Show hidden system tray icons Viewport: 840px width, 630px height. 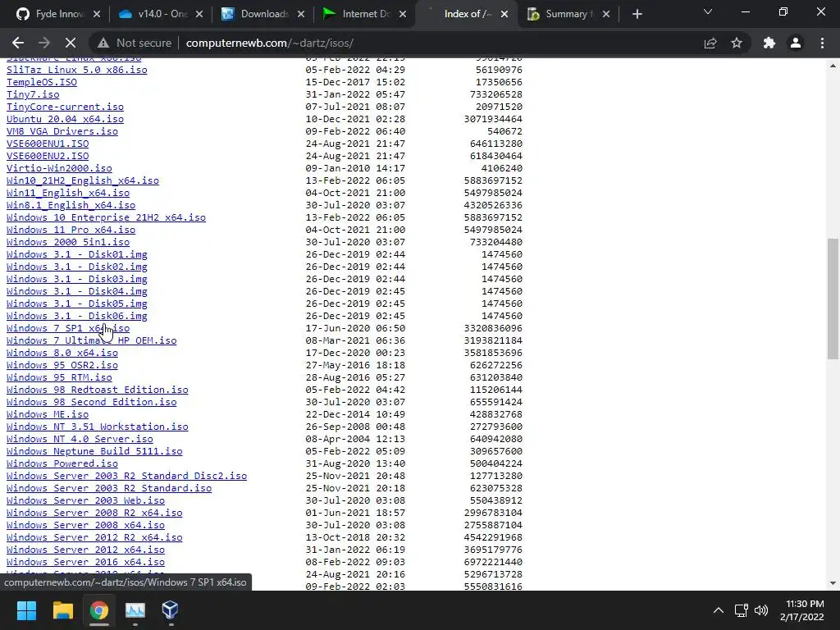click(x=719, y=610)
